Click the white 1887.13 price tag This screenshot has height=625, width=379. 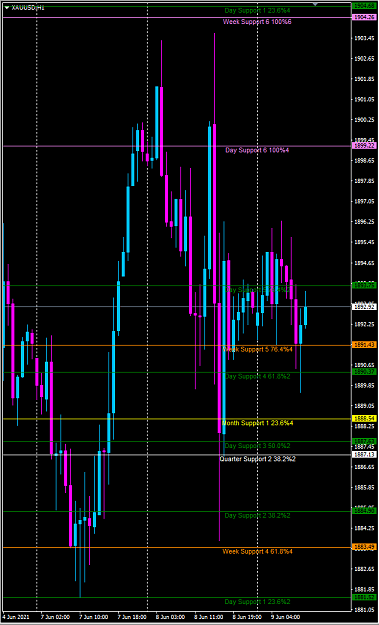click(x=364, y=455)
